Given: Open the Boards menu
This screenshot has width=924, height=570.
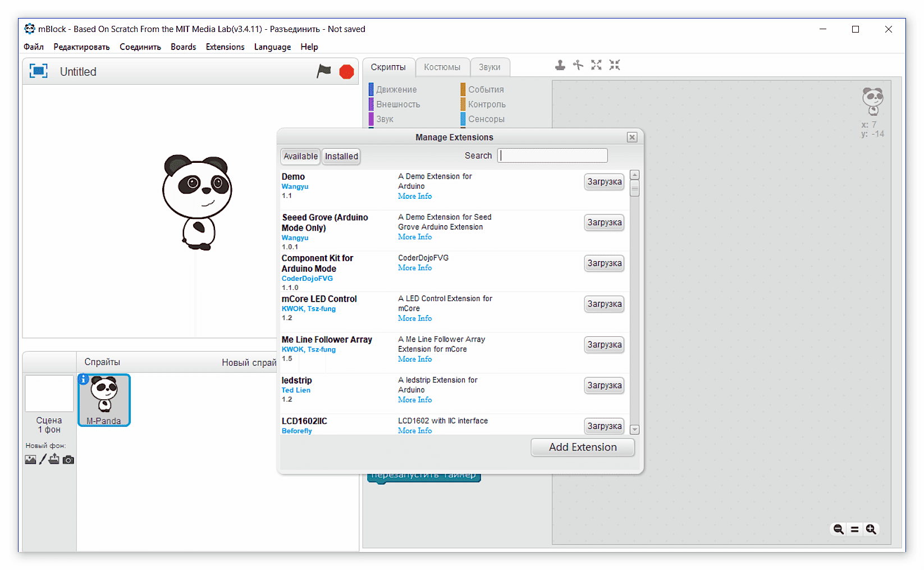Looking at the screenshot, I should coord(183,47).
